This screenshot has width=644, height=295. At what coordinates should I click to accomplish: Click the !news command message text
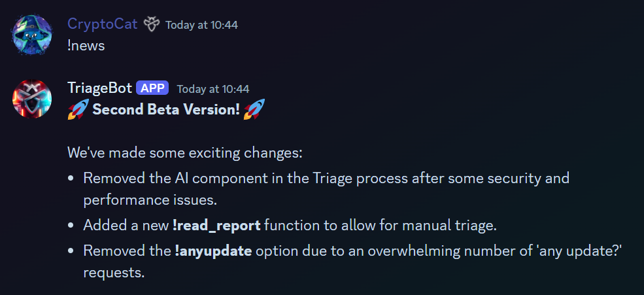point(85,46)
